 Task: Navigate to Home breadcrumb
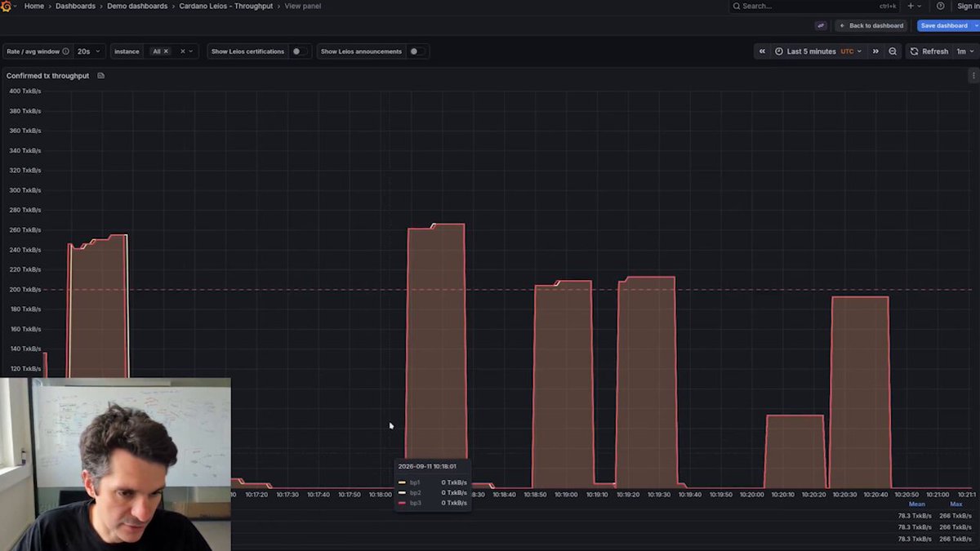[34, 6]
